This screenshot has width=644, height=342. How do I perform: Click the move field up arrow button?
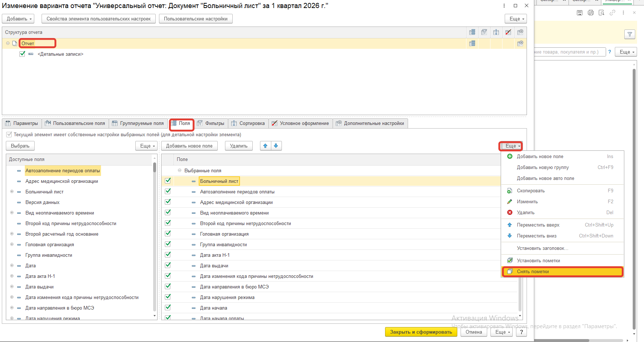[x=265, y=146]
